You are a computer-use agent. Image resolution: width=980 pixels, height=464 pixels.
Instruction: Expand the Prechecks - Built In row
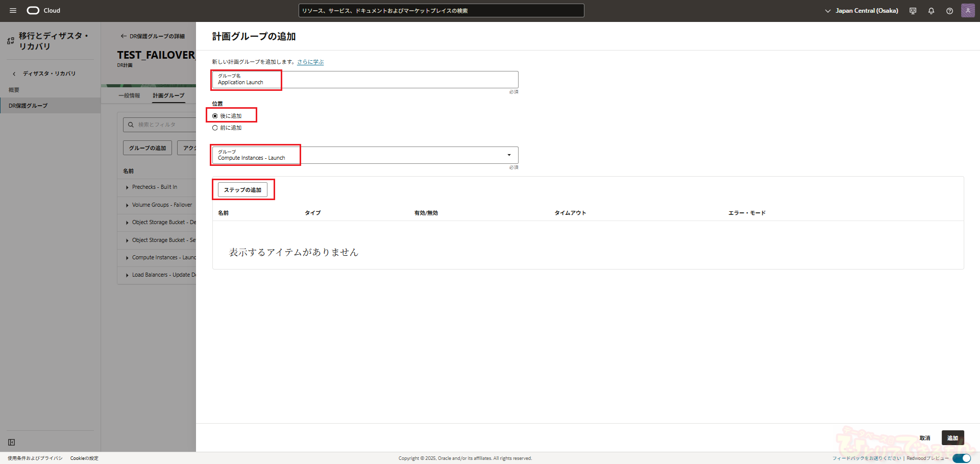point(127,187)
